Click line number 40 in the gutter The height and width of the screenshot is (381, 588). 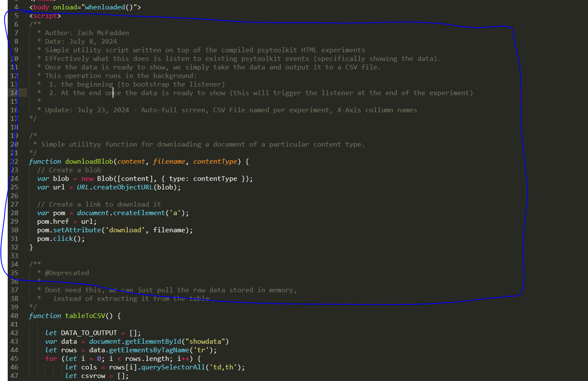[14, 316]
